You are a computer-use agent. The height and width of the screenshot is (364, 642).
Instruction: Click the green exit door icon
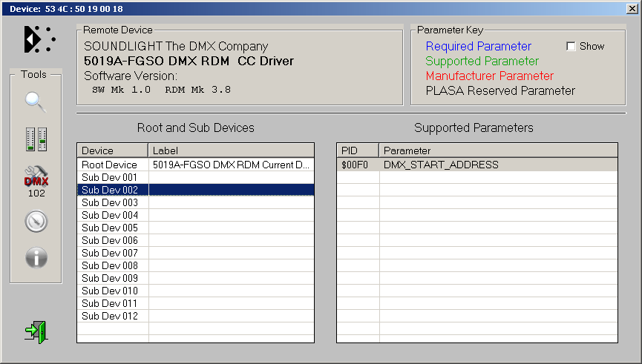[x=36, y=331]
